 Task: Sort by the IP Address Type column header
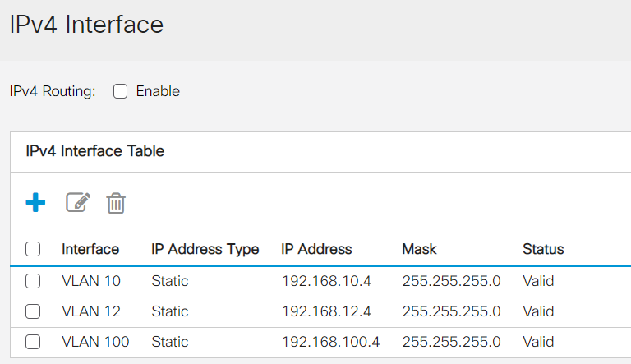click(205, 249)
